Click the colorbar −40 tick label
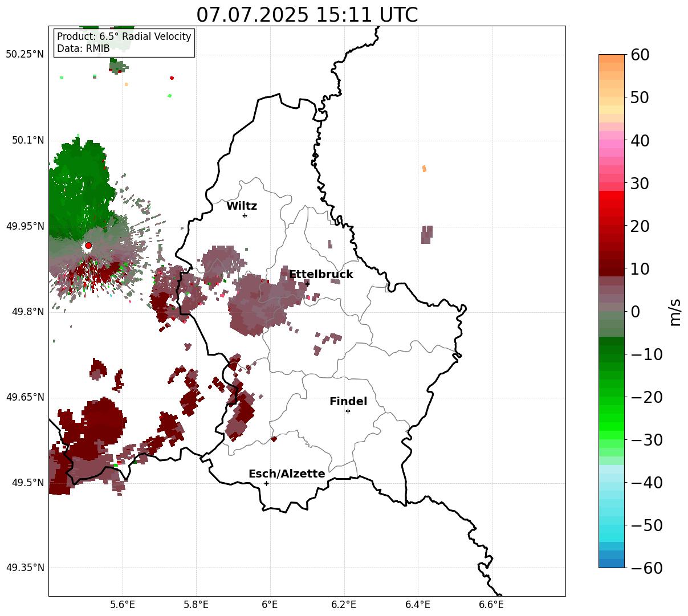This screenshot has width=688, height=616. click(646, 483)
